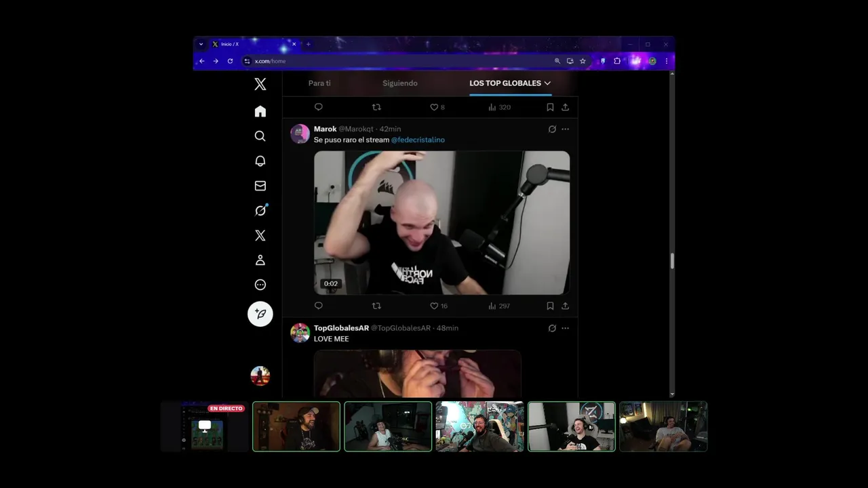Select webcam of man in white tank top
Screen dimensions: 868x488
388,426
